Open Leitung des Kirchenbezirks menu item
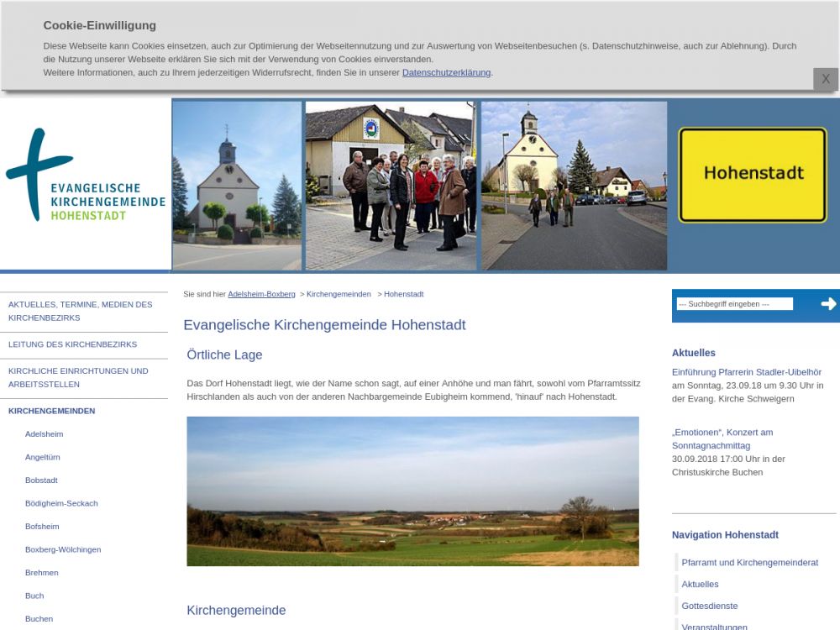The width and height of the screenshot is (840, 630). [x=72, y=344]
